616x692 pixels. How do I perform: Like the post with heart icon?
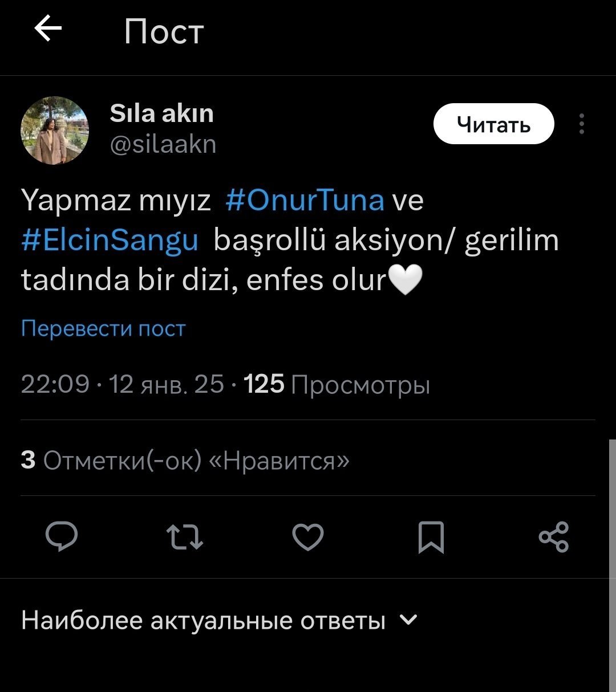(308, 537)
